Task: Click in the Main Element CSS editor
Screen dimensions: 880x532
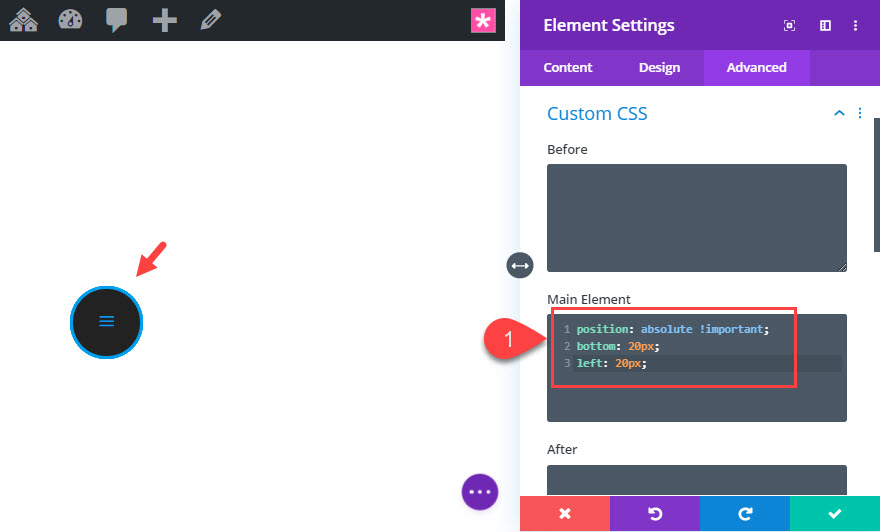Action: point(697,368)
